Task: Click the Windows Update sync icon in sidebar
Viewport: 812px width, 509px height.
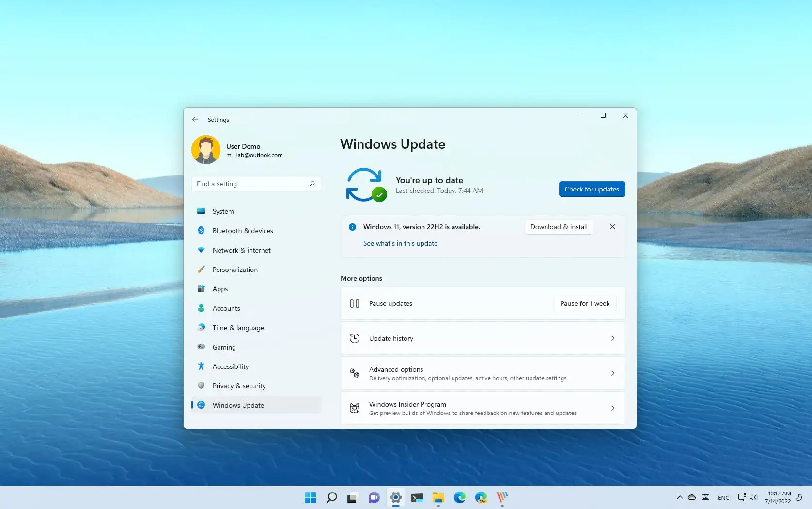Action: pos(201,405)
